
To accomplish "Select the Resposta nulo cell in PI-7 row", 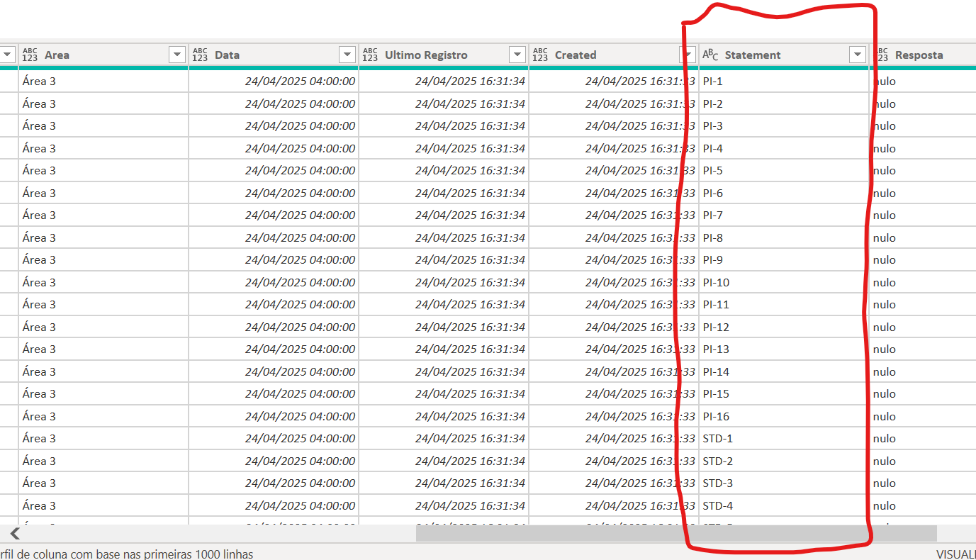I will coord(923,215).
